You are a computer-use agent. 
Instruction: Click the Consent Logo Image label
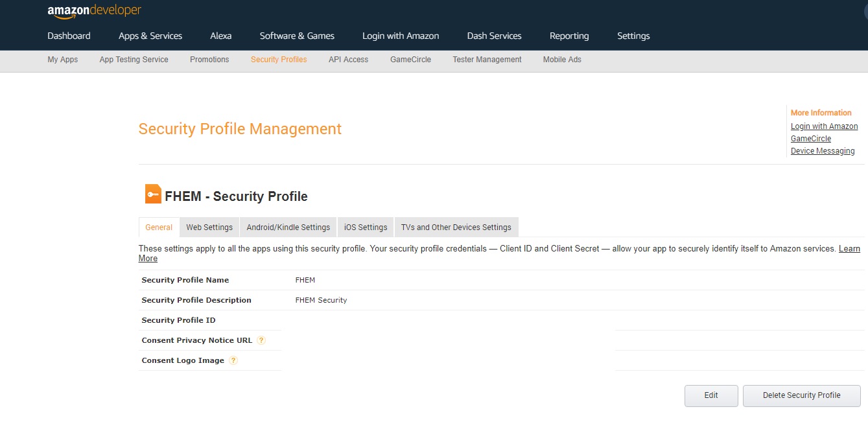click(183, 360)
